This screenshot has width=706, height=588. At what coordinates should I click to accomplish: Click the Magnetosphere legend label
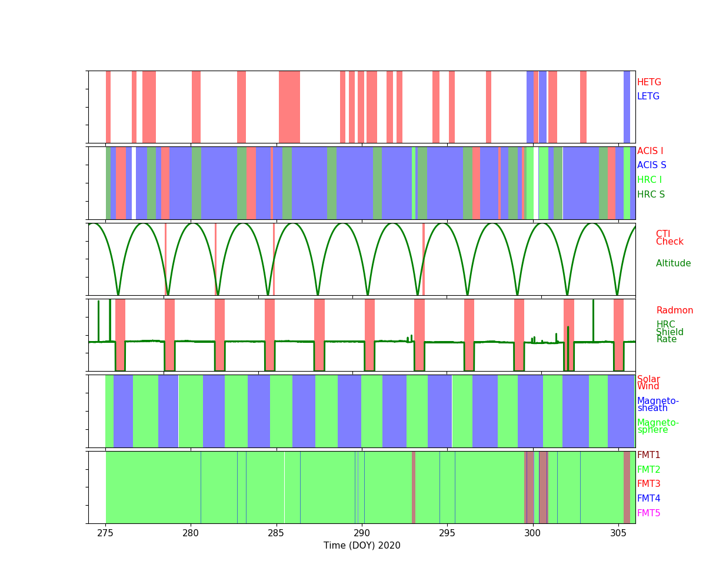tap(658, 426)
